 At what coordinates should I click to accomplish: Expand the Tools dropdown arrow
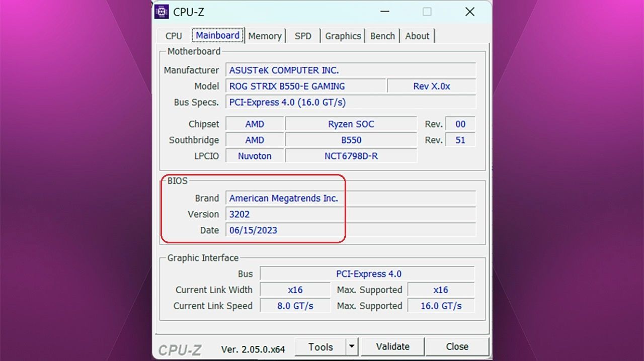coord(352,346)
